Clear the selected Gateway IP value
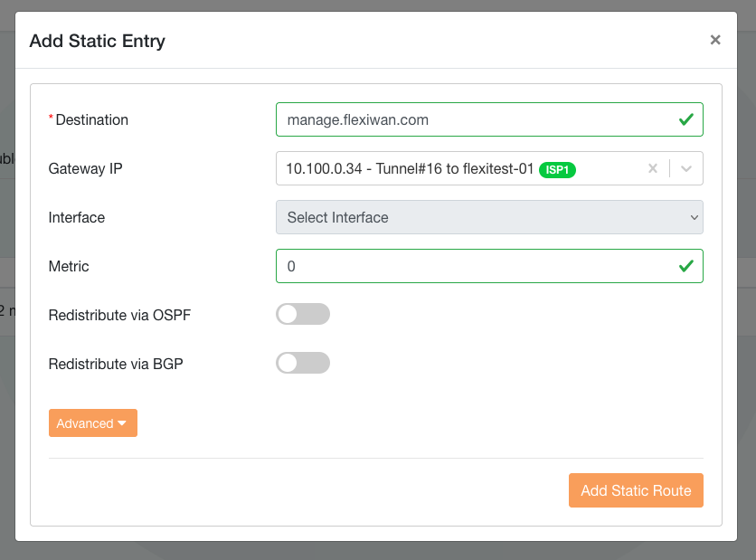This screenshot has height=560, width=756. (653, 168)
